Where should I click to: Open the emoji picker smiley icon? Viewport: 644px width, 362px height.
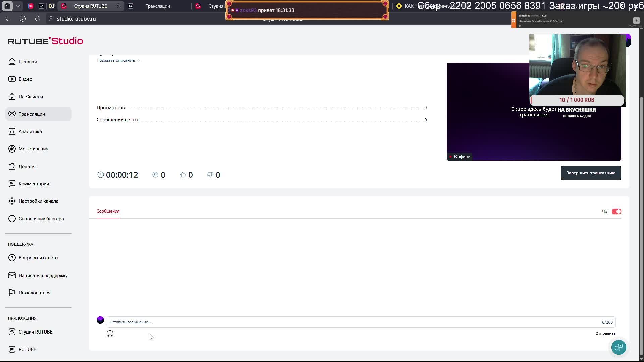(x=110, y=334)
